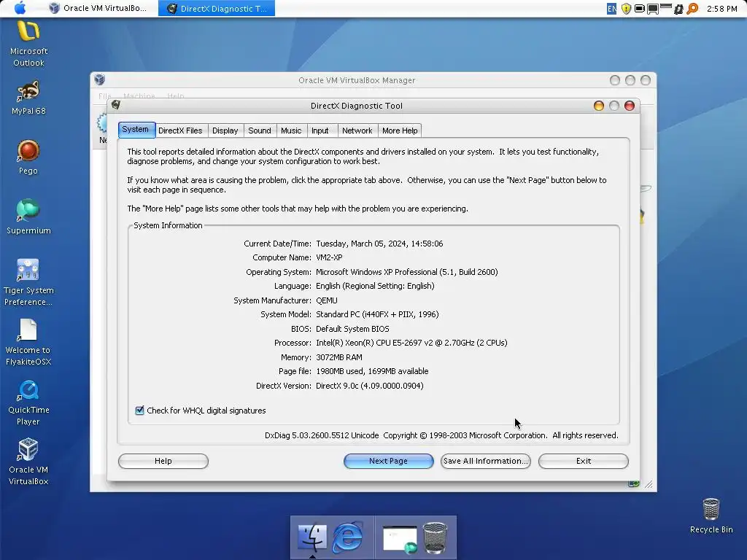Image resolution: width=747 pixels, height=560 pixels.
Task: Launch QuickTime Player shortcut
Action: pyautogui.click(x=28, y=402)
